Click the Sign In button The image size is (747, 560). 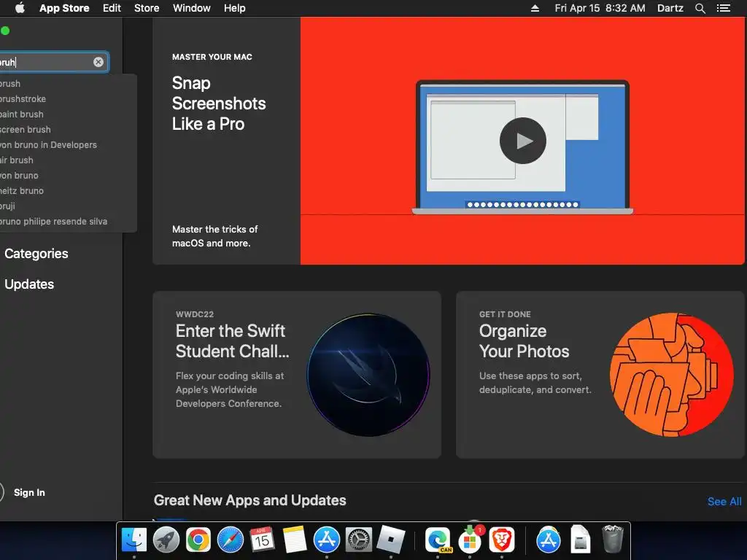pos(29,492)
